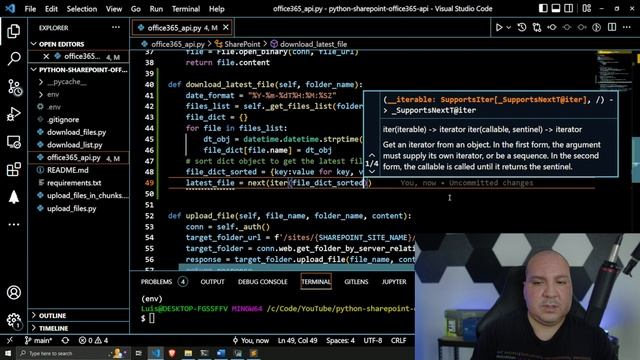Close office365 file in Open Editors
This screenshot has width=640, height=360.
(x=46, y=56)
